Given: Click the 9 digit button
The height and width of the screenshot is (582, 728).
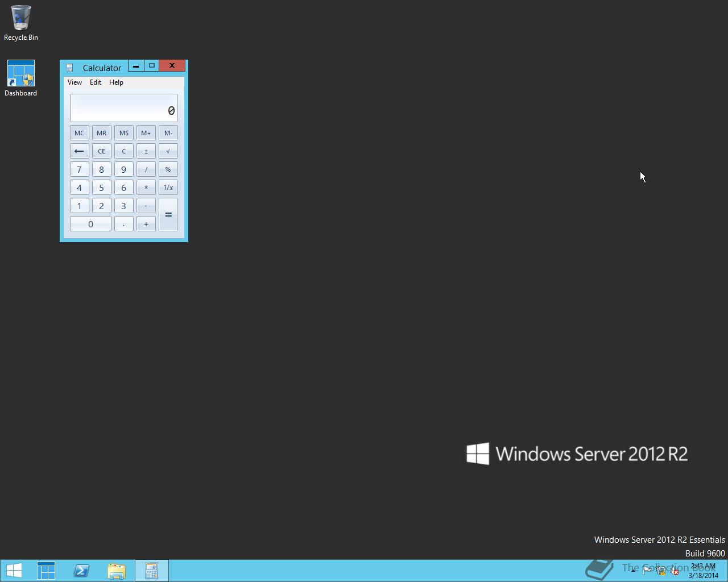Looking at the screenshot, I should (x=124, y=169).
